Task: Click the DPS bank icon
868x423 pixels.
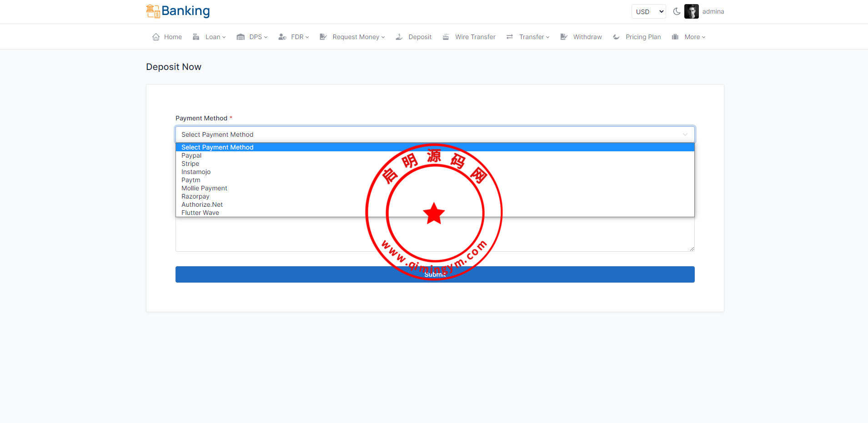Action: click(241, 37)
